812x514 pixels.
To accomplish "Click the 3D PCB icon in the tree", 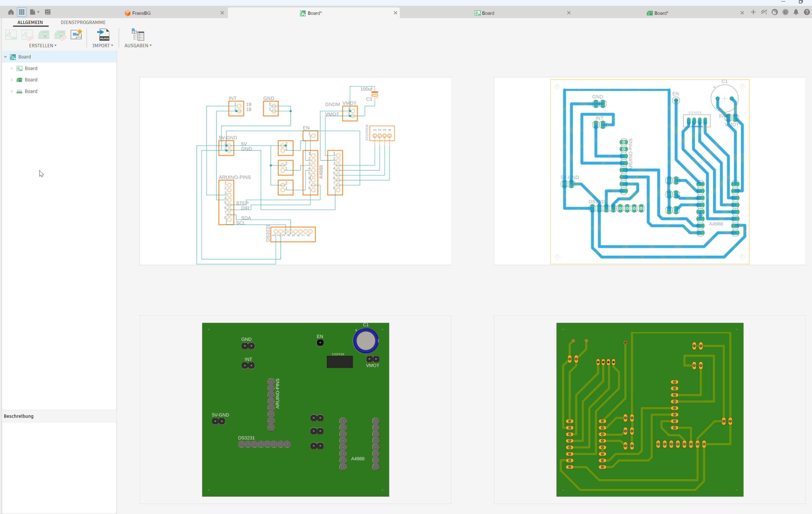I will 19,91.
